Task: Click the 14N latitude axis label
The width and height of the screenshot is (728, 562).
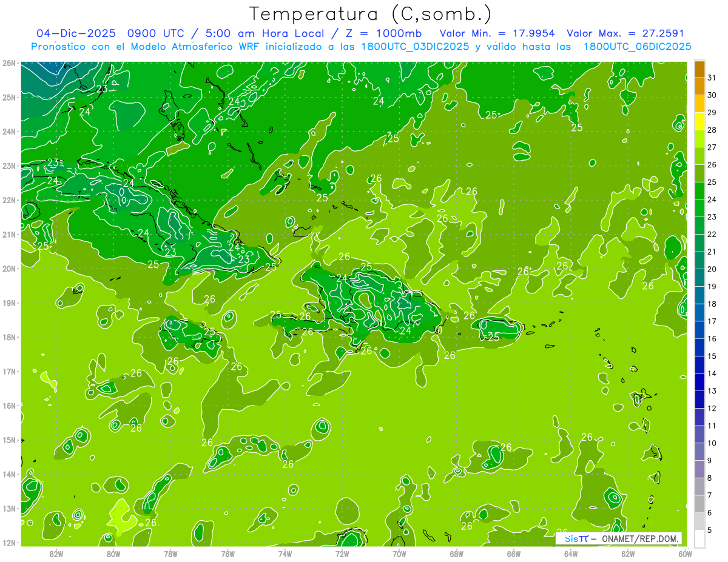Action: pyautogui.click(x=8, y=474)
